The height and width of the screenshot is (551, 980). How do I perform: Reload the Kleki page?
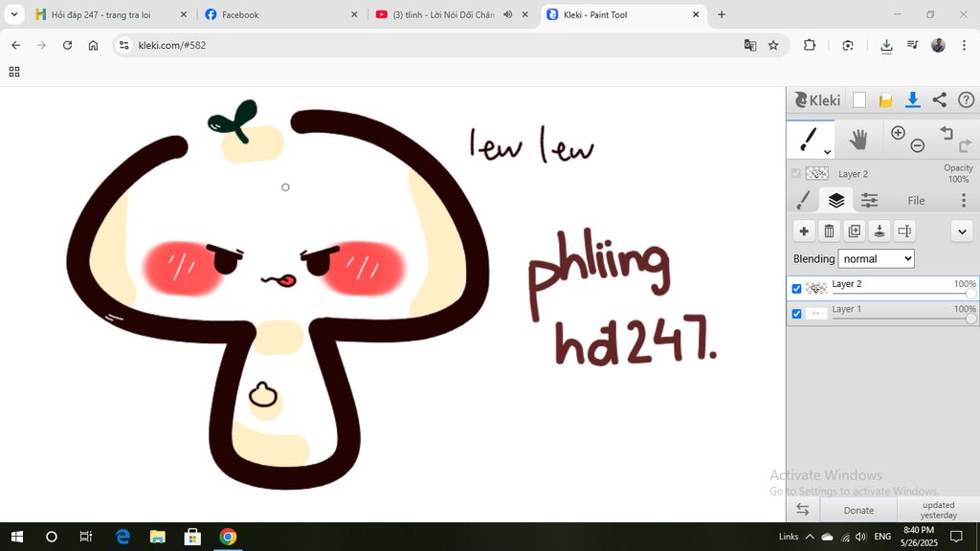[x=67, y=45]
